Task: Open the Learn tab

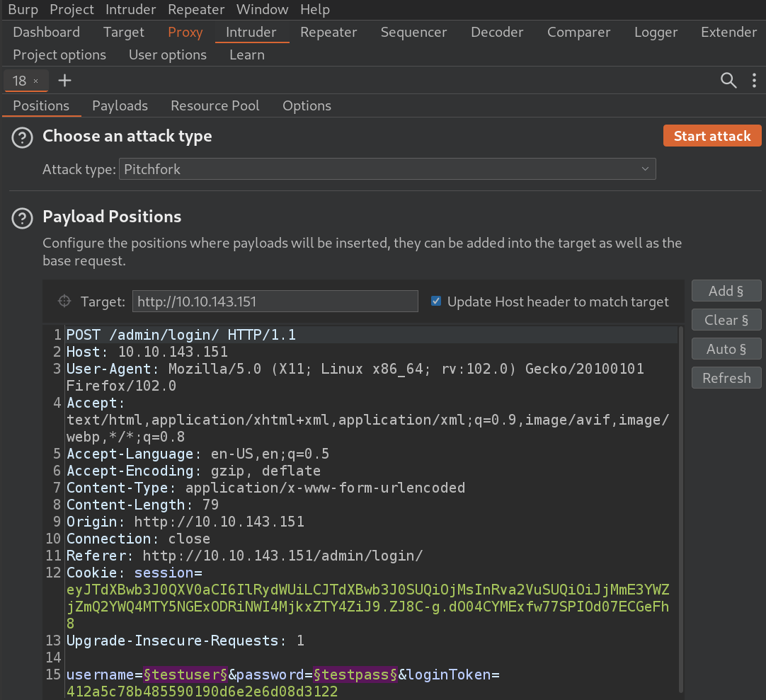Action: pos(247,54)
